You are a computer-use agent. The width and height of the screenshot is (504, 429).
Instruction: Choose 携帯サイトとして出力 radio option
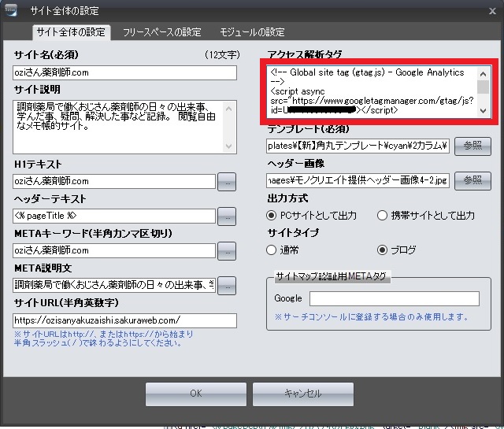point(383,215)
